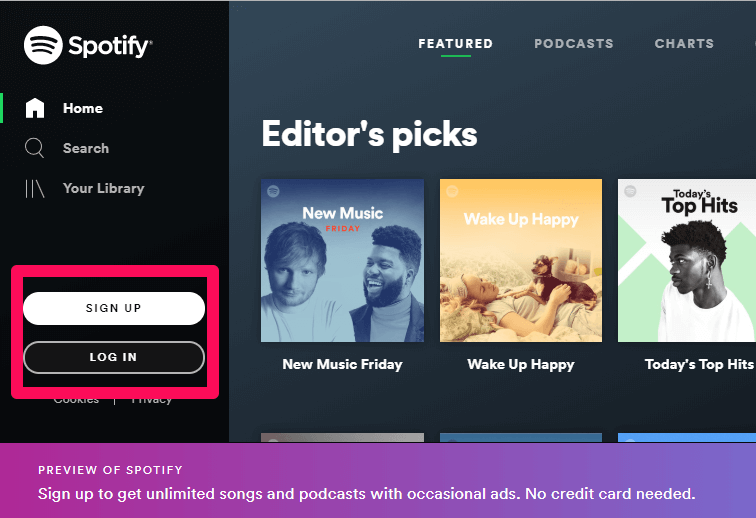Click the Home house icon

tap(35, 108)
